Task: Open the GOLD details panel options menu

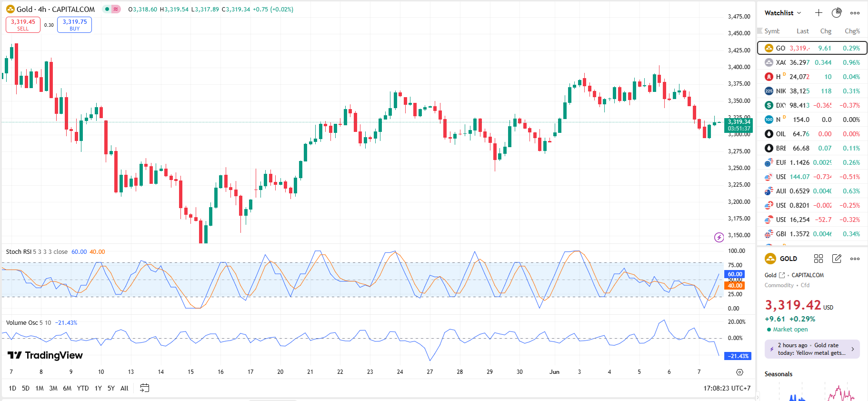Action: (855, 259)
